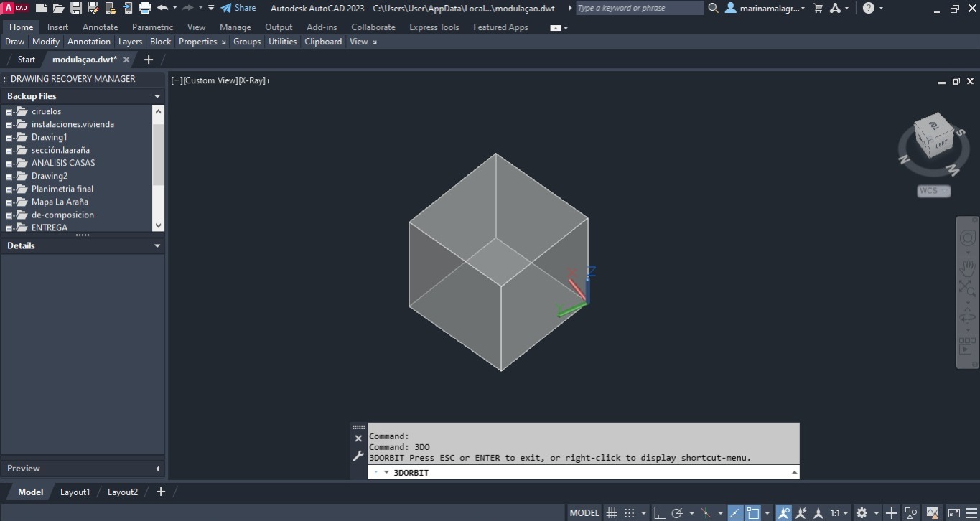980x521 pixels.
Task: Toggle Show annotation objects
Action: point(784,513)
